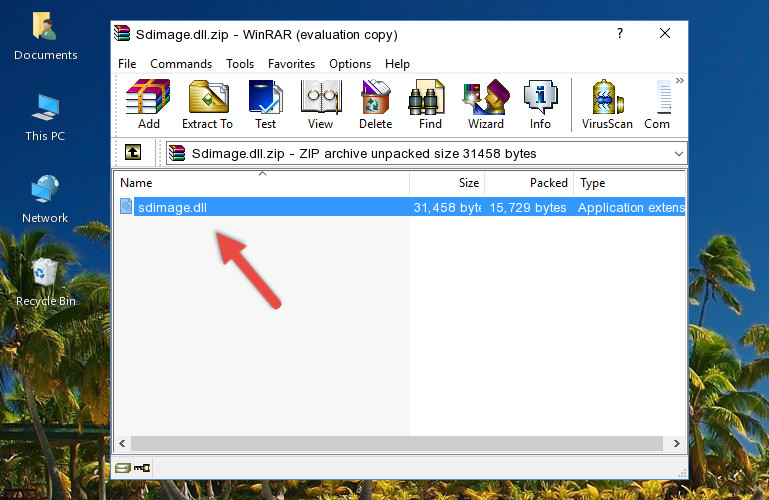769x500 pixels.
Task: Sort by Packed column header
Action: pos(529,183)
